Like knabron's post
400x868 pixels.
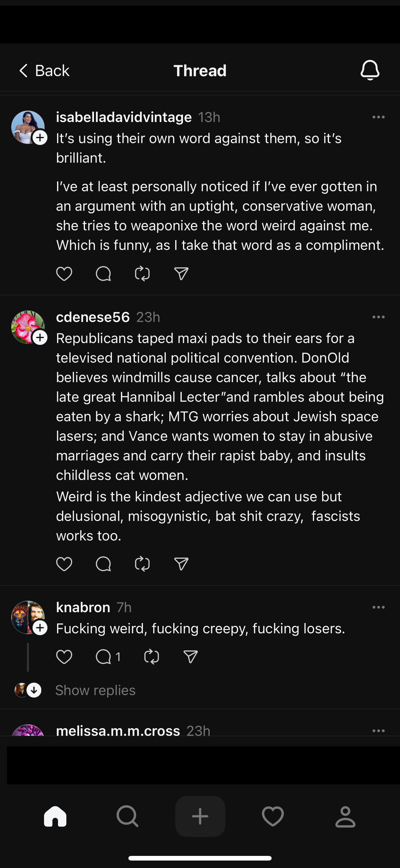[64, 657]
